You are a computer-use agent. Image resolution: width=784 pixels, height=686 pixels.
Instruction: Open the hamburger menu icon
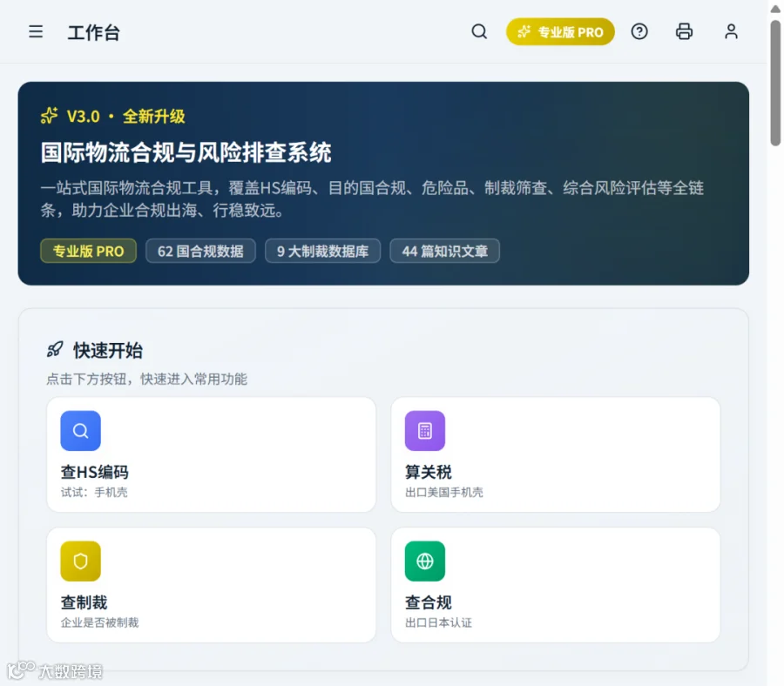(x=36, y=32)
